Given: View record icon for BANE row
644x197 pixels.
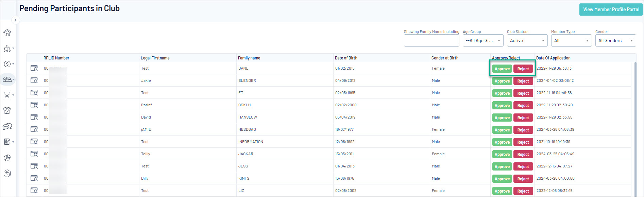Looking at the screenshot, I should click(x=34, y=68).
